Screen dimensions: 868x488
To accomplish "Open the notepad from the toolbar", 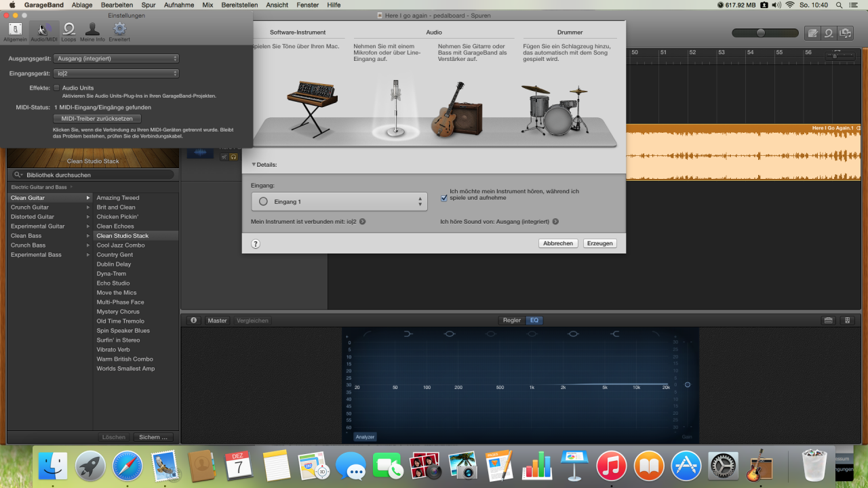I will coord(812,33).
